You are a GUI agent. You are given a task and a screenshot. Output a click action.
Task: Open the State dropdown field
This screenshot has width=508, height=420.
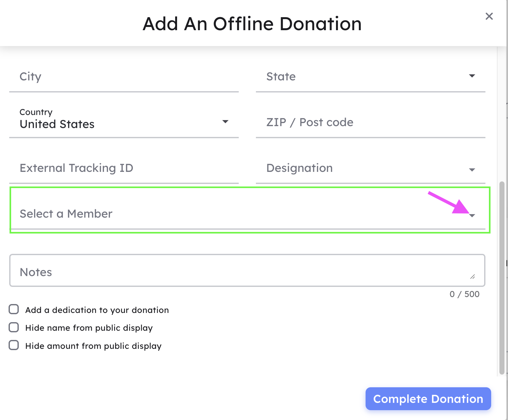click(371, 77)
